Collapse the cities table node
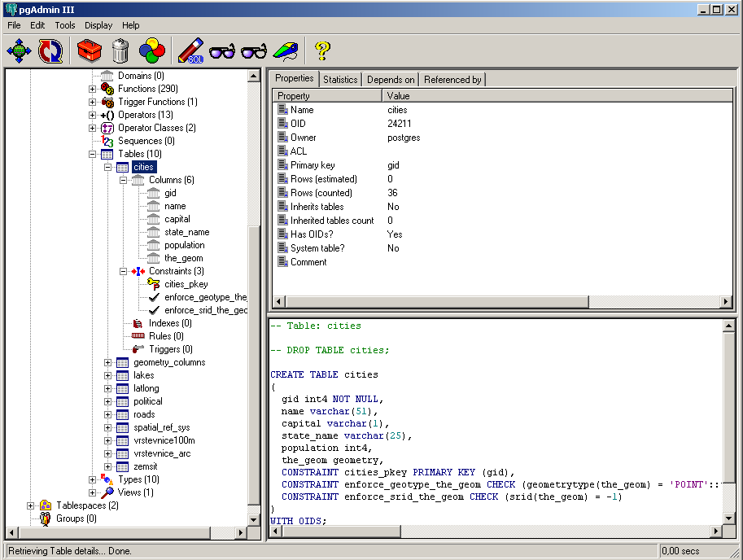743x560 pixels. (107, 167)
